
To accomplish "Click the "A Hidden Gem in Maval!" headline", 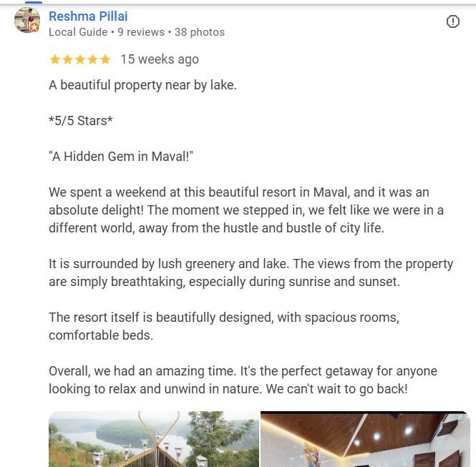I will pyautogui.click(x=122, y=157).
